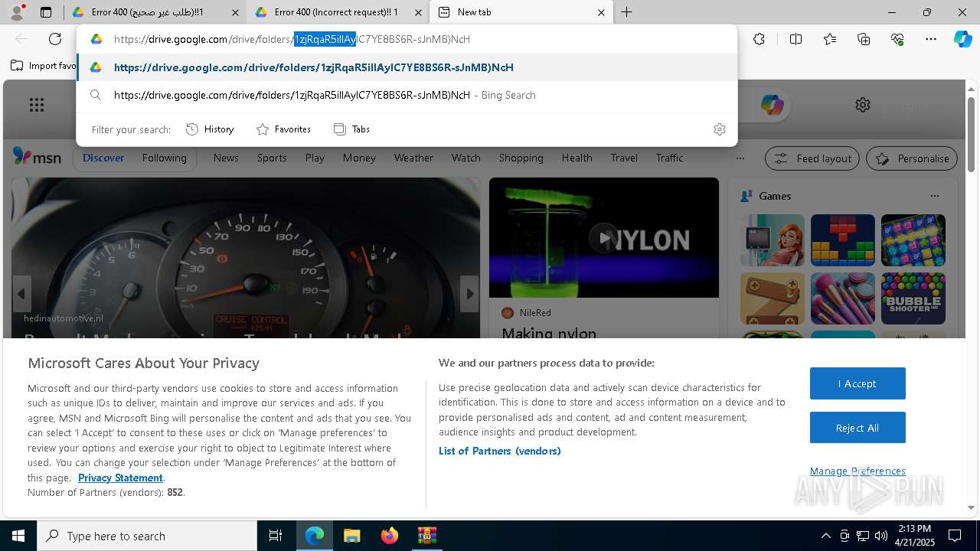Click Reject All button
The image size is (980, 551).
[x=857, y=428]
